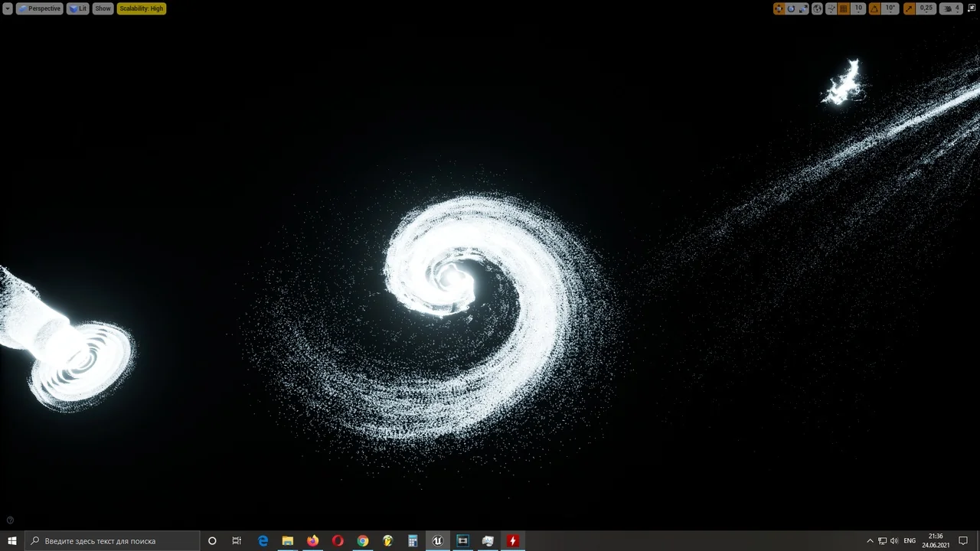Viewport: 980px width, 551px height.
Task: Toggle grid snapping on or off
Action: click(x=844, y=8)
